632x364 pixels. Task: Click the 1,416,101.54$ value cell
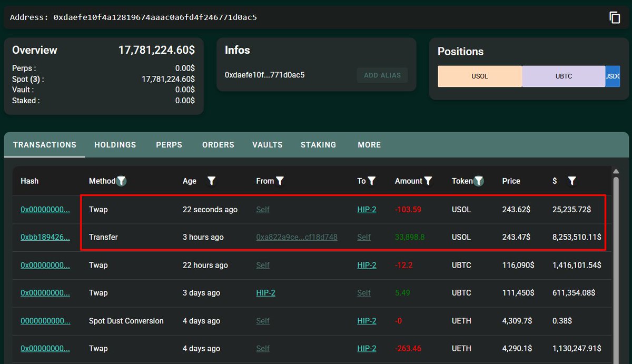(x=577, y=265)
